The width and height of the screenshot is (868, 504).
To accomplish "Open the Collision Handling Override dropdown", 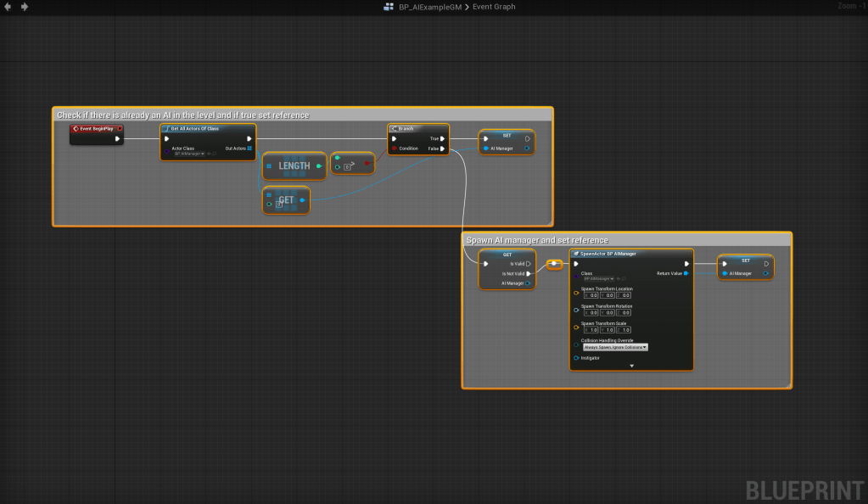I will point(615,347).
